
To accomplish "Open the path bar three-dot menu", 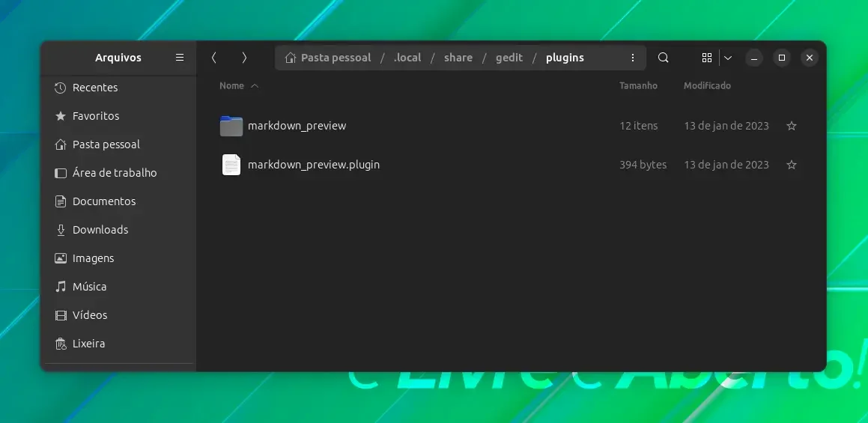I will [633, 58].
